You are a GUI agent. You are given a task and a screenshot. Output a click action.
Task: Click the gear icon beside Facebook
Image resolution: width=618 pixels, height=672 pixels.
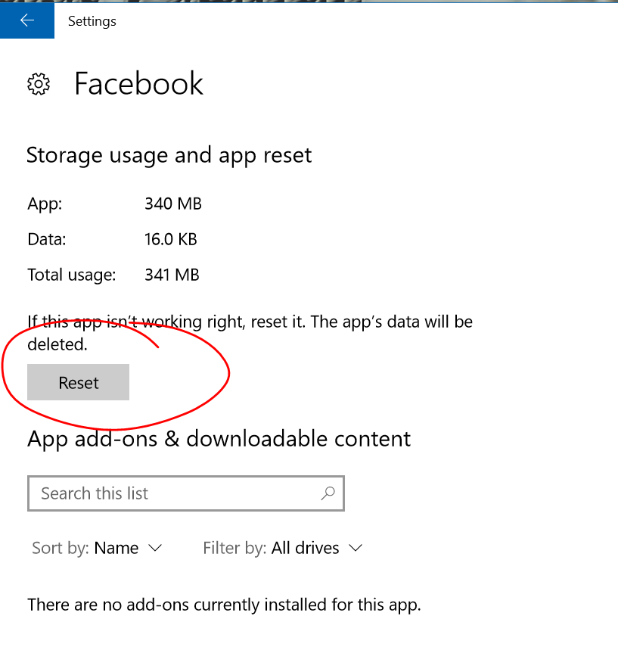click(39, 84)
